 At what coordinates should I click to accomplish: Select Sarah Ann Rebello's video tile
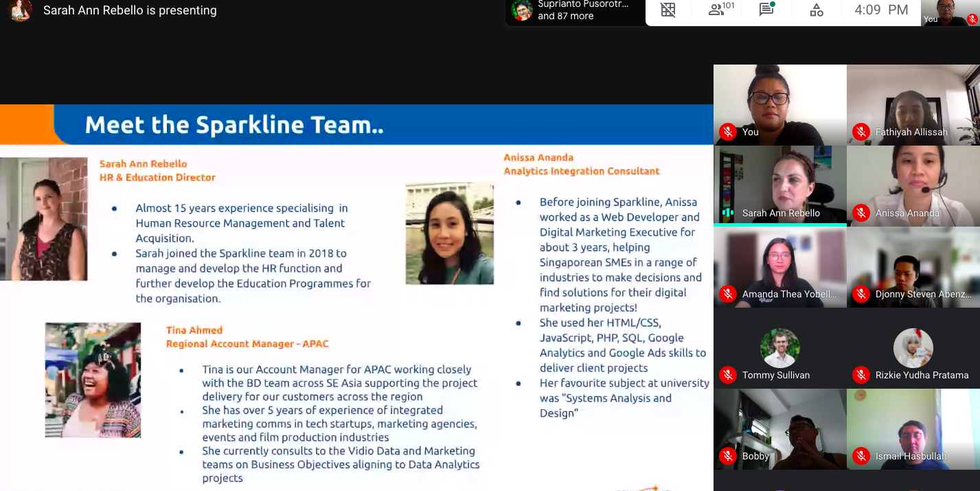(x=780, y=186)
